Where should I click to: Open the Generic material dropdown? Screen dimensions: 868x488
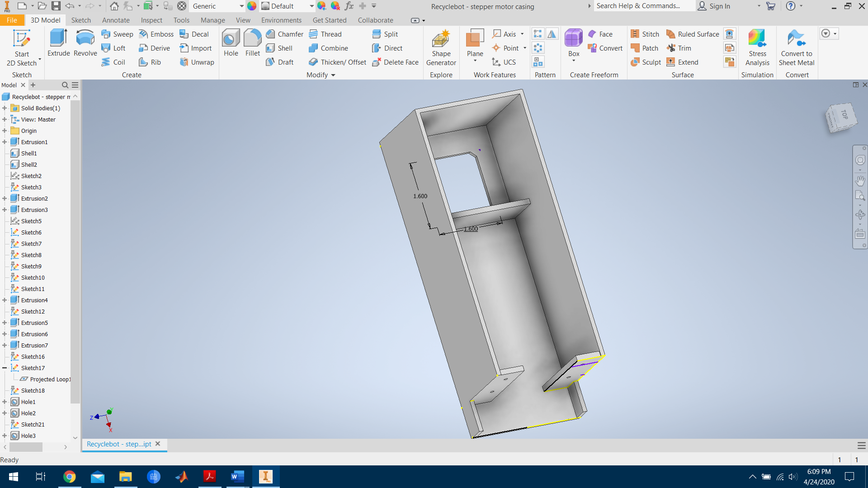[241, 6]
